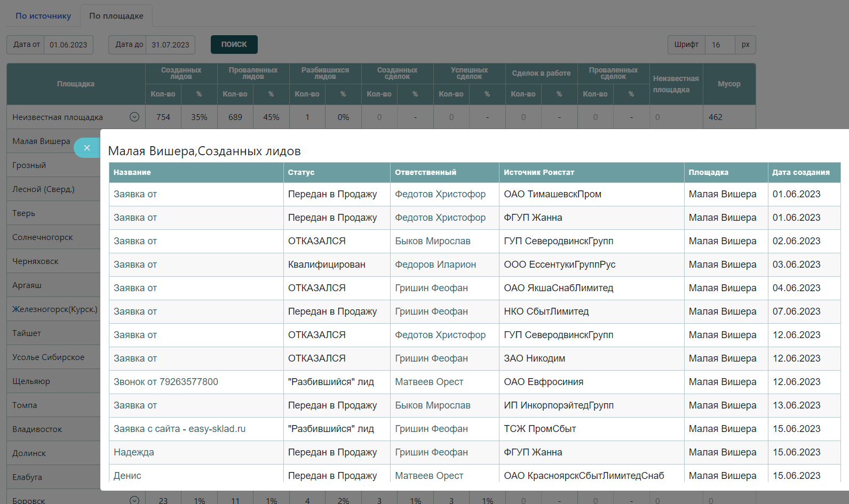Open lead Звонок от 79263577800
849x504 pixels.
click(x=166, y=382)
